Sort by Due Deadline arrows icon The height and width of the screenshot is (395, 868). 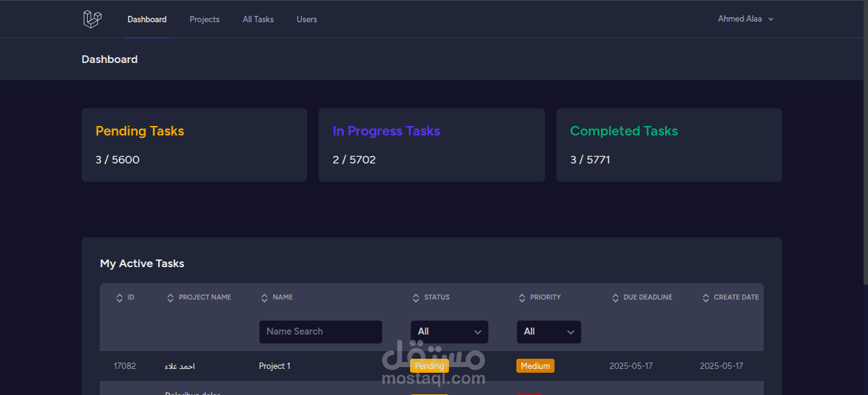click(616, 298)
